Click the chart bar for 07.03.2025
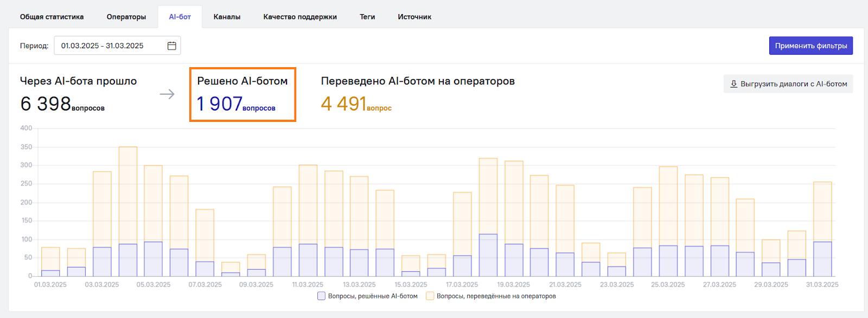This screenshot has width=868, height=318. click(205, 243)
